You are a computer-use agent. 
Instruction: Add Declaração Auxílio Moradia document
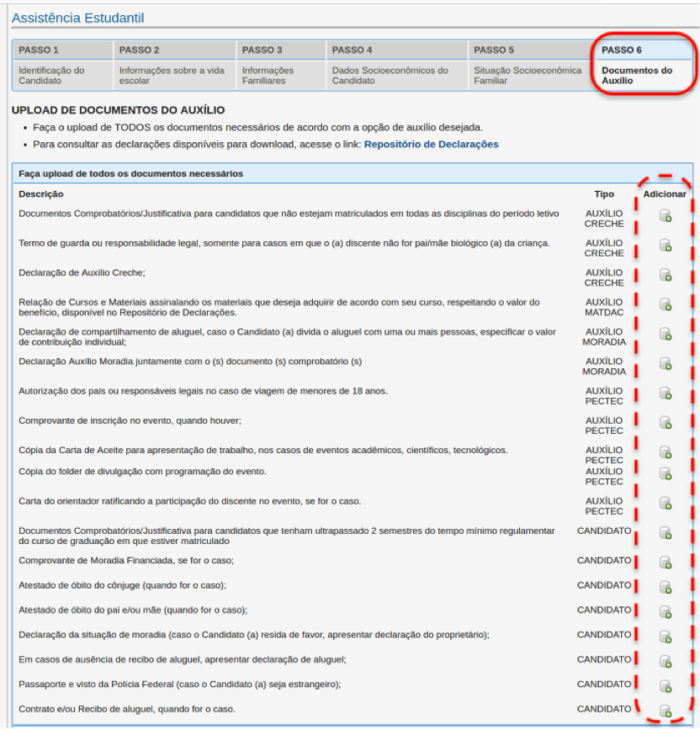click(x=666, y=364)
